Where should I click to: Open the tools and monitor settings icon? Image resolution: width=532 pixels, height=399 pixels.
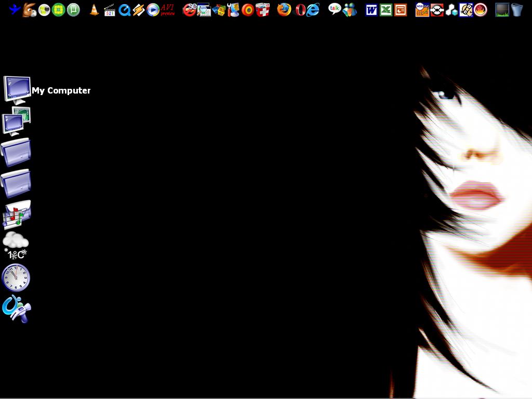coord(233,10)
